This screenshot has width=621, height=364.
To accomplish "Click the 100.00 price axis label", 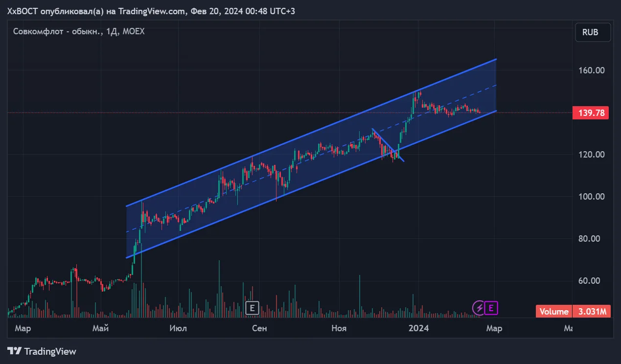I will pos(592,197).
